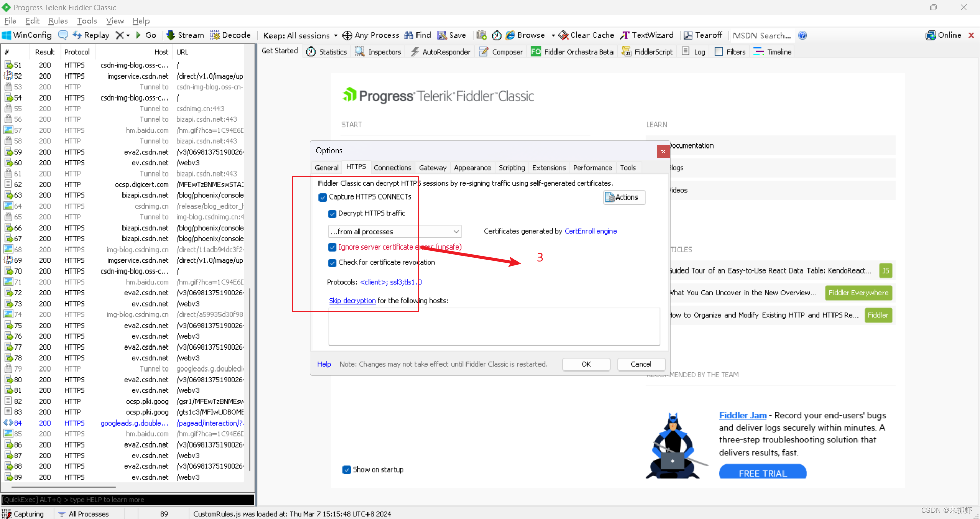Viewport: 980px width, 519px height.
Task: Click OK in Options dialog
Action: [x=586, y=364]
